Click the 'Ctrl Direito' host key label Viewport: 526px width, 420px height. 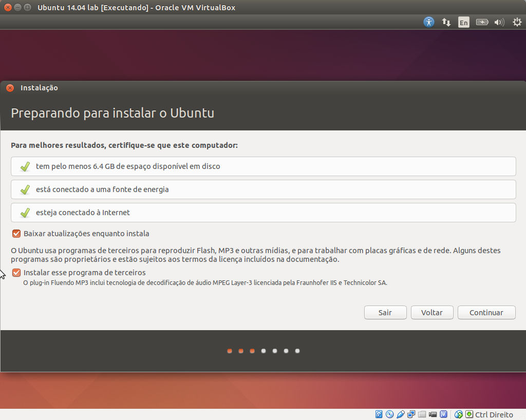point(494,415)
